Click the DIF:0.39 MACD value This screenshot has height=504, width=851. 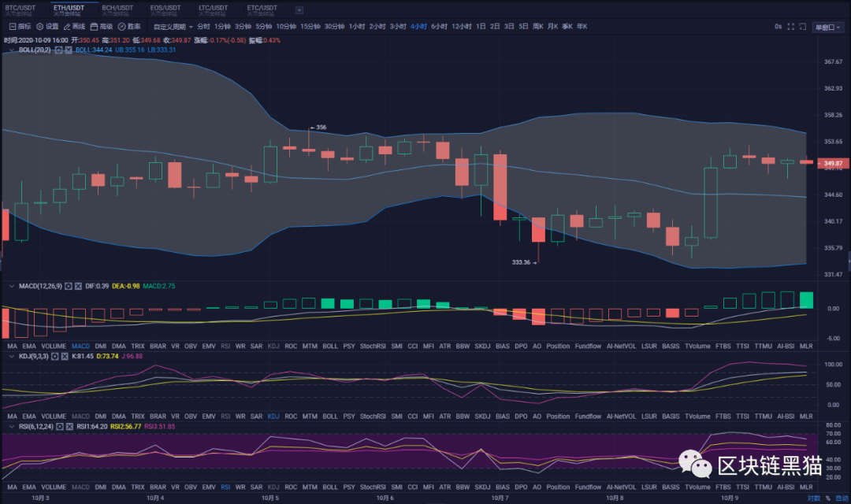click(97, 286)
